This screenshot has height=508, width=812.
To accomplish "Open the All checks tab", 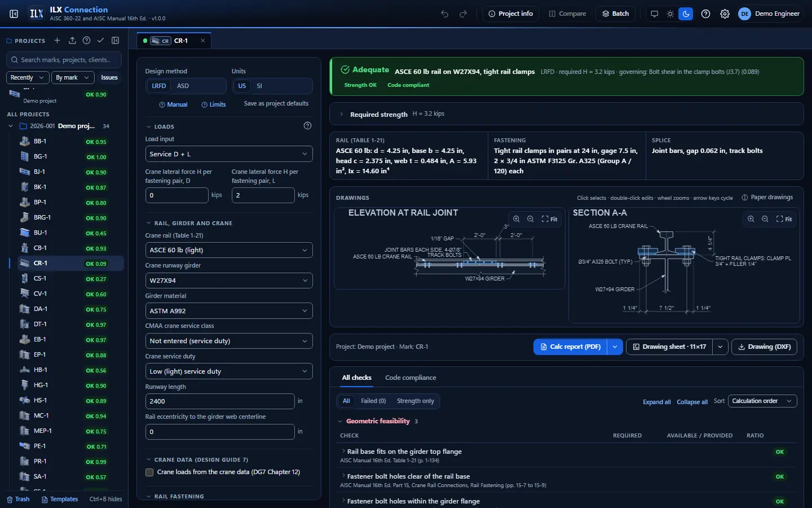I will [x=357, y=378].
